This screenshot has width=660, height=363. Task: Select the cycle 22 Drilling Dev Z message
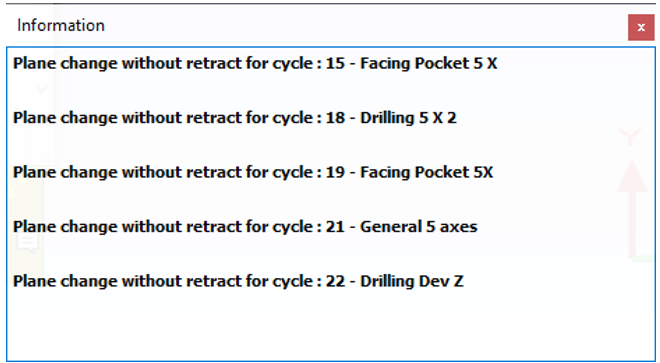coord(238,281)
